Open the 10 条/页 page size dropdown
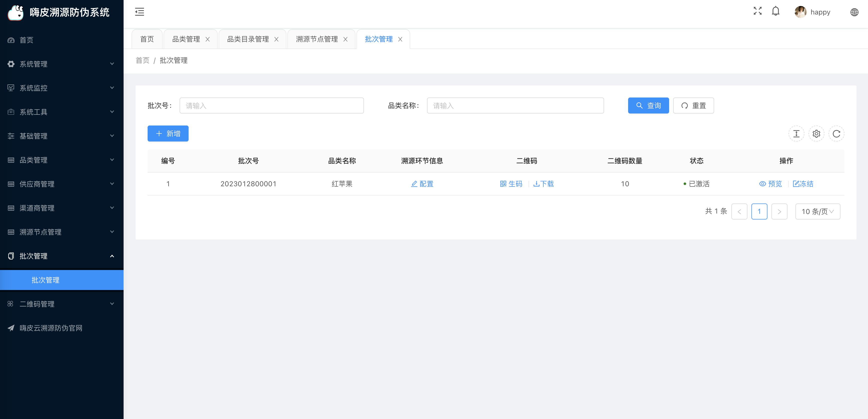The image size is (868, 419). 818,211
